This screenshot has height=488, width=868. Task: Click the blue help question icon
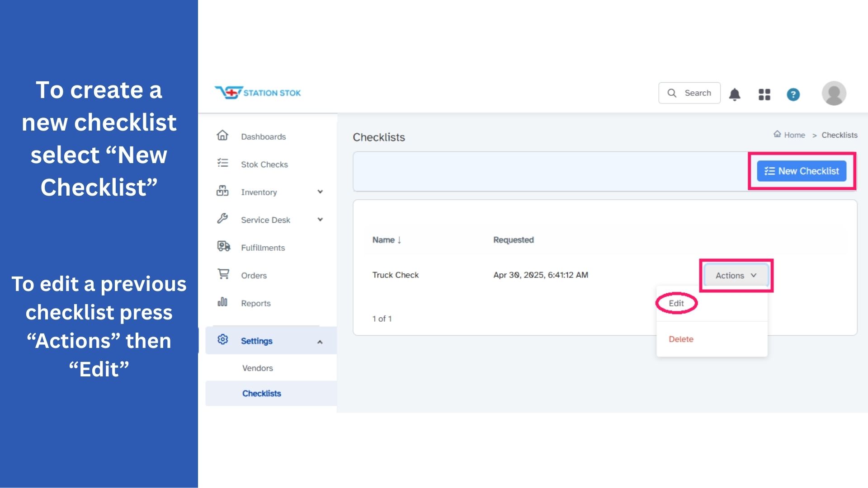(x=793, y=94)
